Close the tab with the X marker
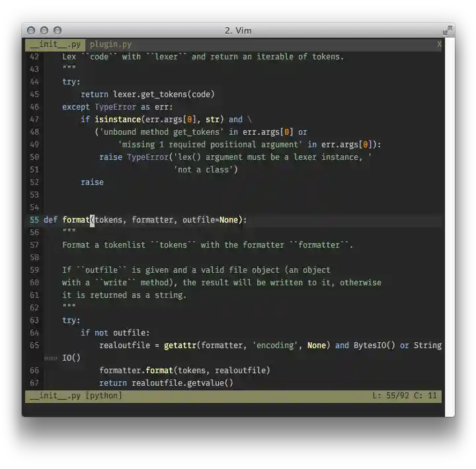Image resolution: width=476 pixels, height=469 pixels. pos(439,45)
